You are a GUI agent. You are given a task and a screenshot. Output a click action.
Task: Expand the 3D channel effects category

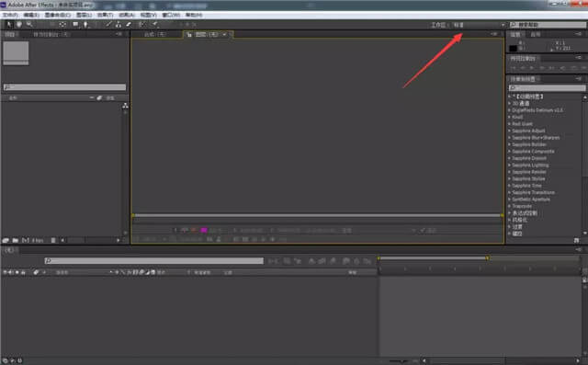(509, 103)
